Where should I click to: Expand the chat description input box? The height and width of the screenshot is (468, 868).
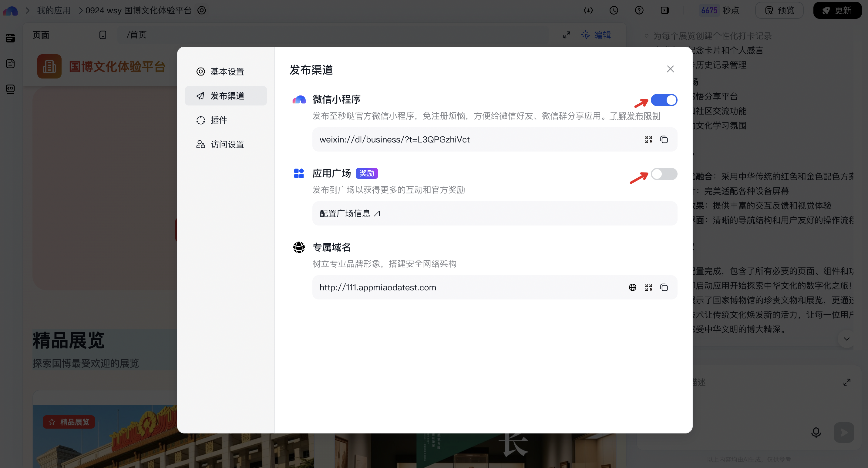pos(846,382)
